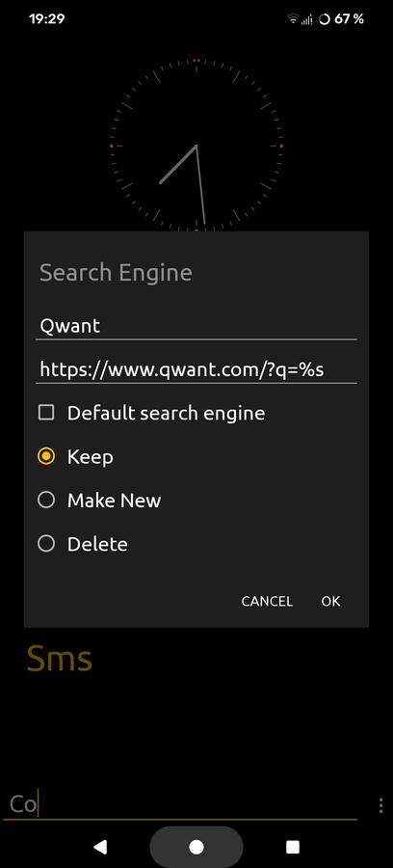Screen dimensions: 393x868
Task: Edit the qwant.com search URL field
Action: point(196,369)
